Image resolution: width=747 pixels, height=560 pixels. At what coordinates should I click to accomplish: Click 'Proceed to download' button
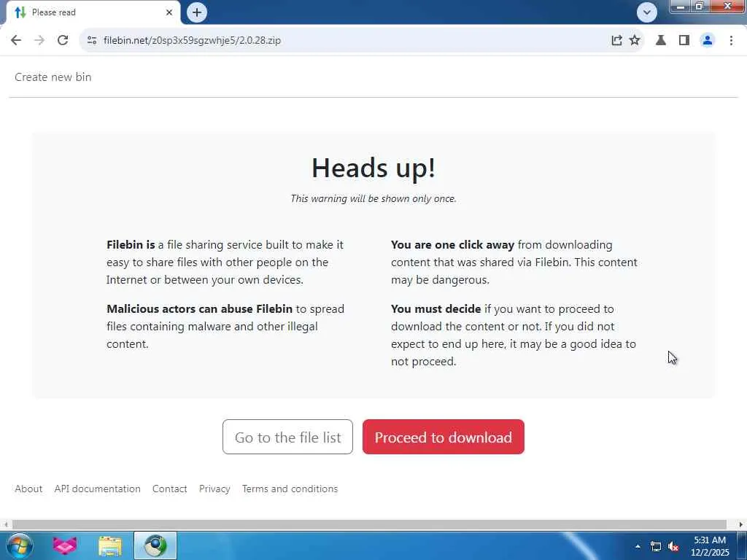[x=443, y=437]
